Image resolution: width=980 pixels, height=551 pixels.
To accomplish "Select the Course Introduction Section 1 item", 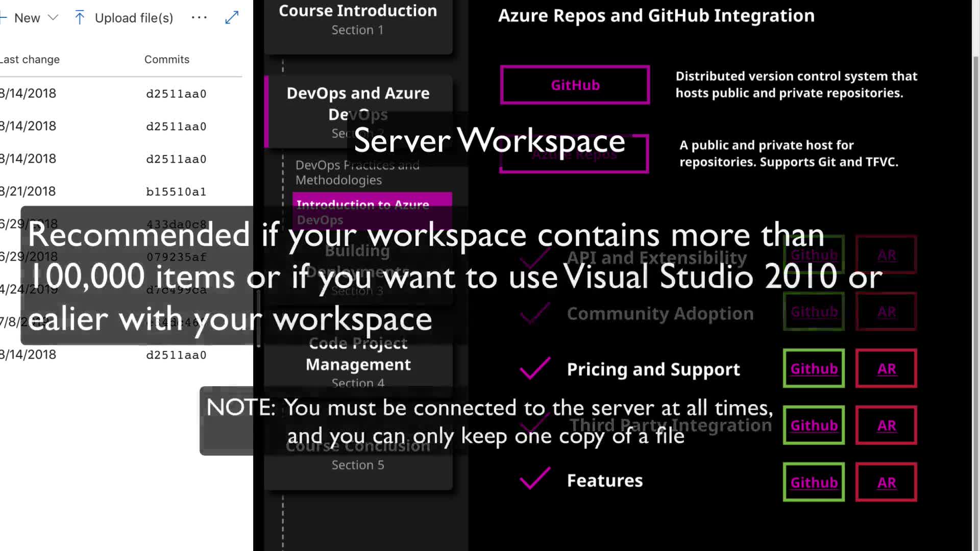I will tap(358, 20).
